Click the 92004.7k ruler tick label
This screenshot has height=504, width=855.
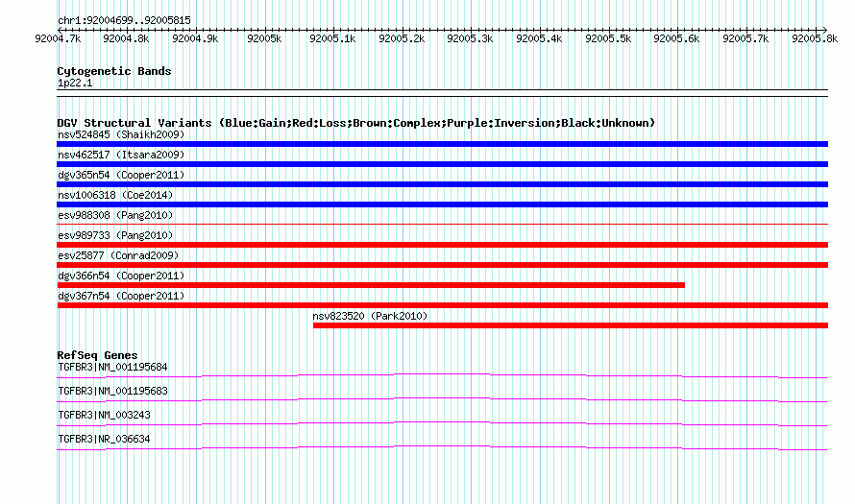[x=58, y=38]
